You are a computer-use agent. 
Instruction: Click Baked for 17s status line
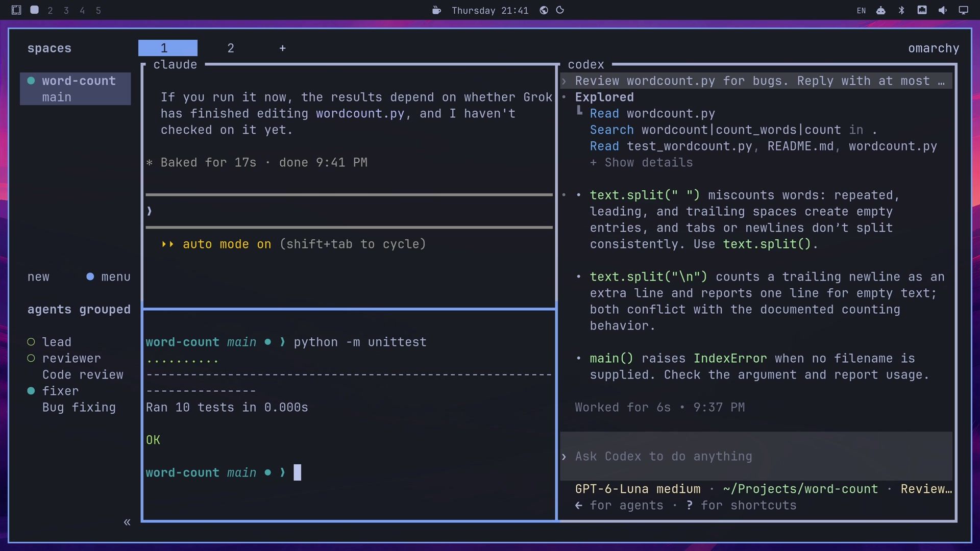257,163
